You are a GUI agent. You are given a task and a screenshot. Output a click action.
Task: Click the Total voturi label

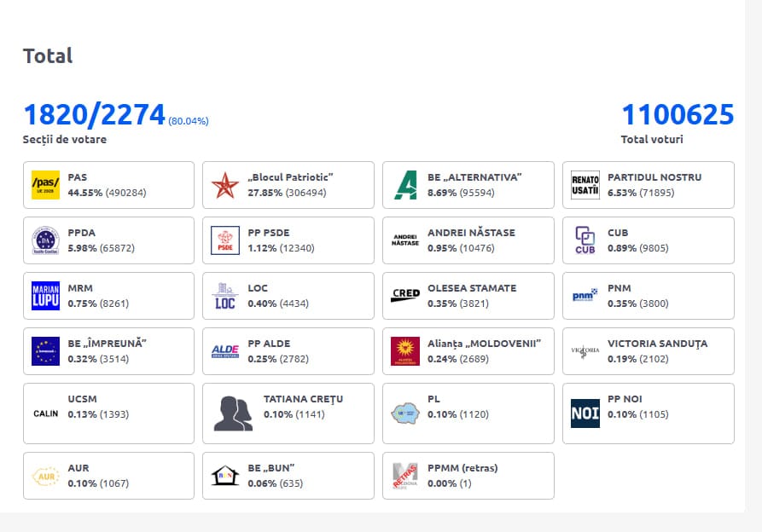[x=652, y=139]
